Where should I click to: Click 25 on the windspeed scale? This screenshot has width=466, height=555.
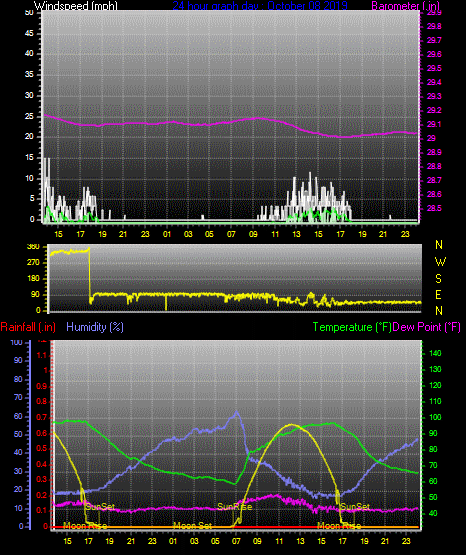click(x=29, y=116)
